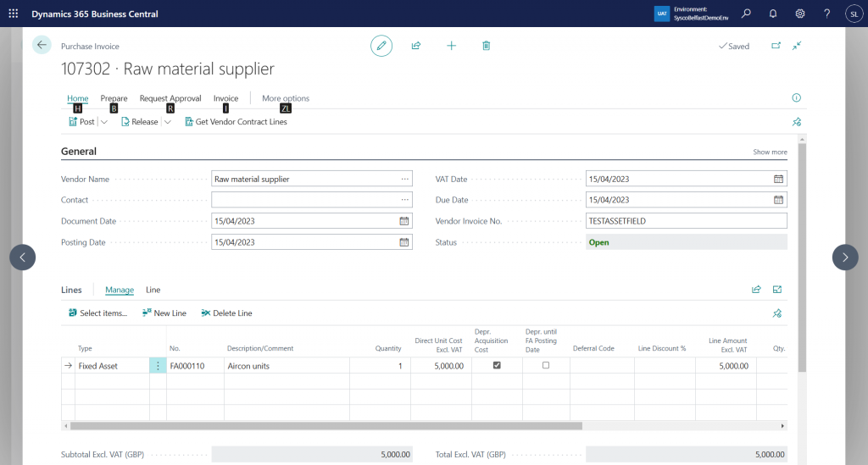Click the Vendor Invoice No. field
Viewport: 868px width, 465px height.
point(686,221)
